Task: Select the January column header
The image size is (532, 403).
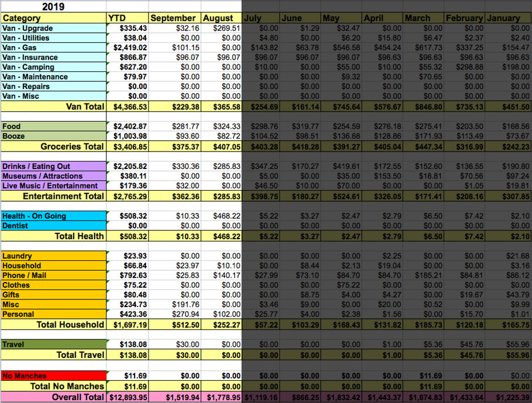Action: click(507, 18)
